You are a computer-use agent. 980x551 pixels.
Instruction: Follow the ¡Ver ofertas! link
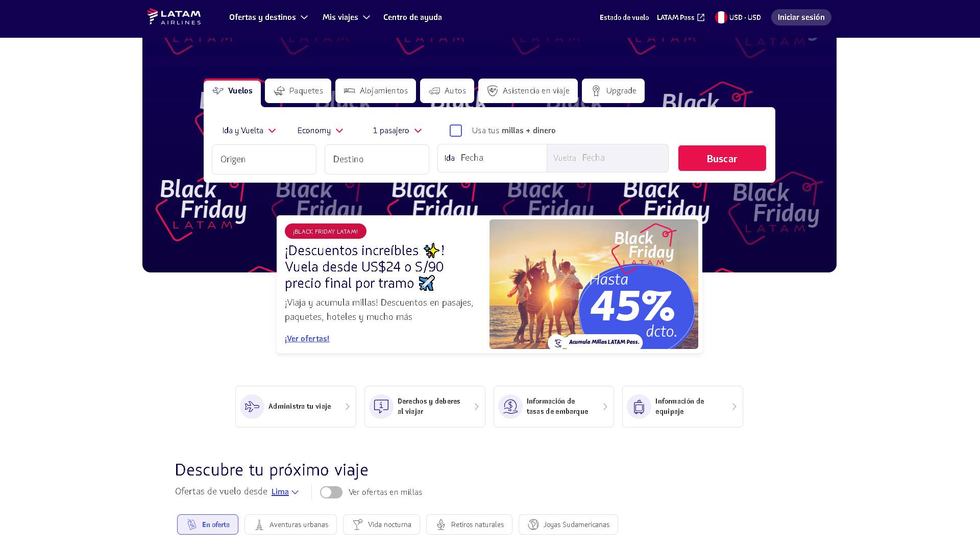(307, 339)
